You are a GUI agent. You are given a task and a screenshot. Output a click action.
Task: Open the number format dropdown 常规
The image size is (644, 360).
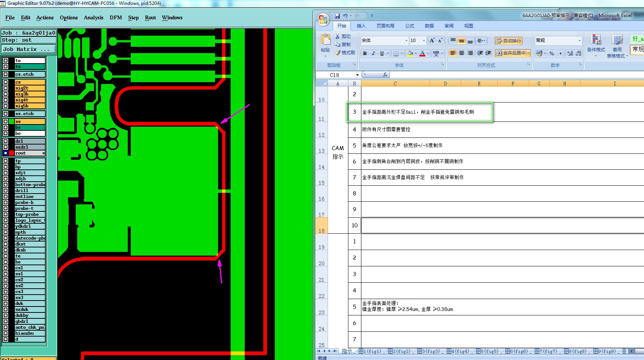pos(579,40)
